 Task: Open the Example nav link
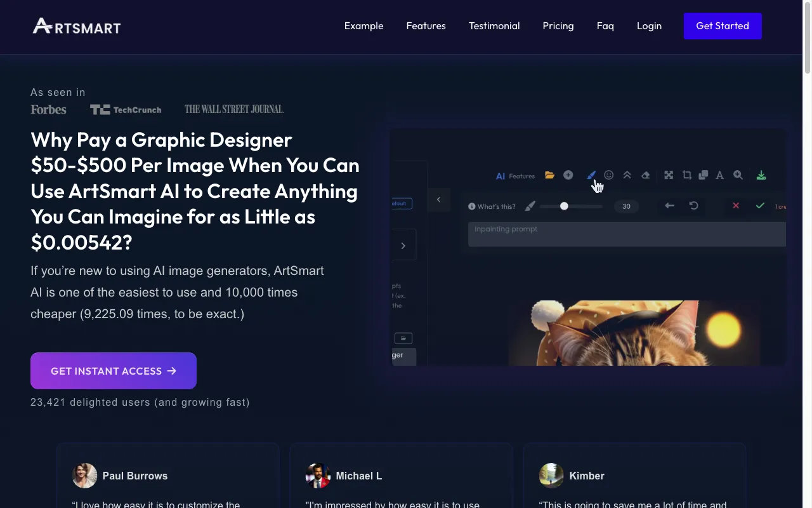(363, 26)
